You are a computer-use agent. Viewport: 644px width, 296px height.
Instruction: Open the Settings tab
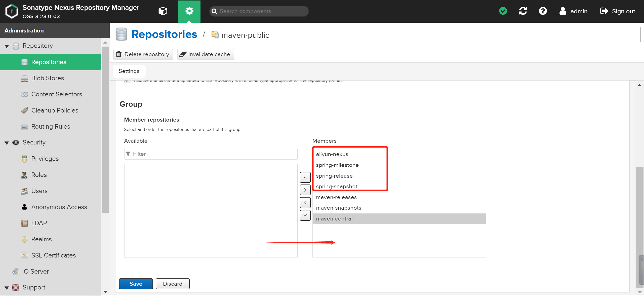tap(129, 71)
